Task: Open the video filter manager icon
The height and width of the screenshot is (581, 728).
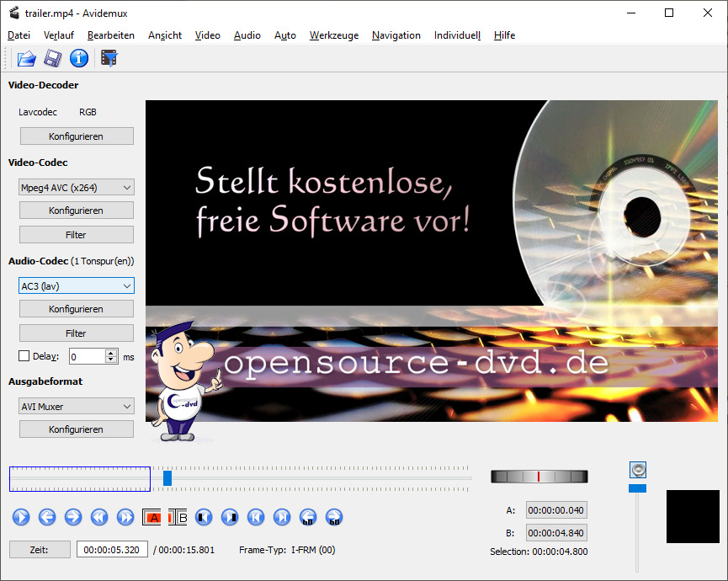Action: coord(109,58)
